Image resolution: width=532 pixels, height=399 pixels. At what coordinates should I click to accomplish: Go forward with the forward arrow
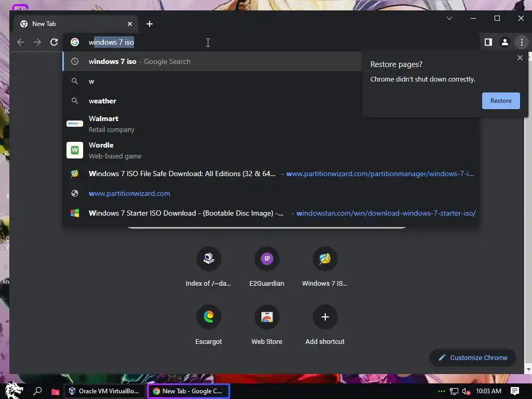click(37, 42)
